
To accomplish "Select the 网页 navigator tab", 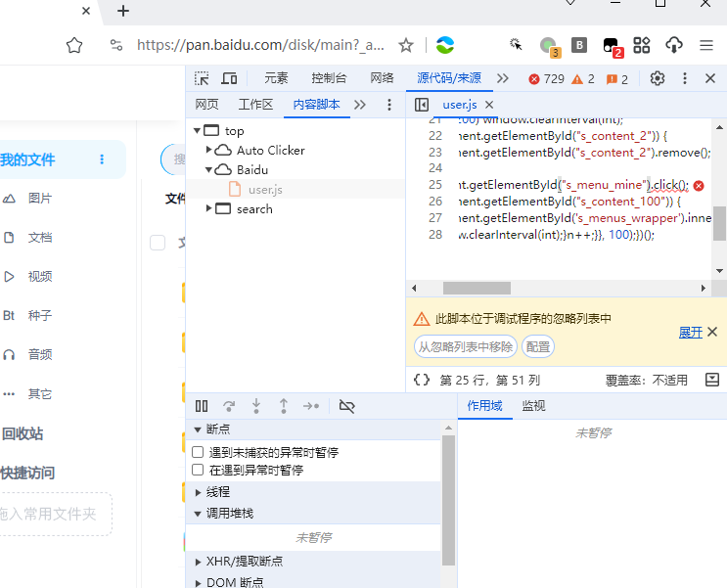I will pyautogui.click(x=206, y=105).
